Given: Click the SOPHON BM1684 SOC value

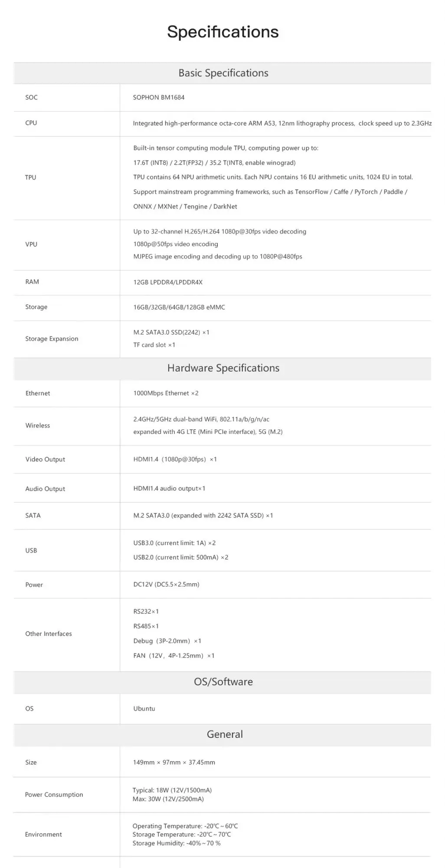Looking at the screenshot, I should coord(159,97).
